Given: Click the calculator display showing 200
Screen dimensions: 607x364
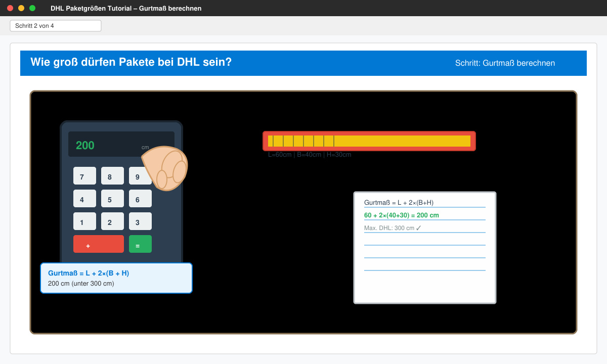Looking at the screenshot, I should click(x=121, y=144).
